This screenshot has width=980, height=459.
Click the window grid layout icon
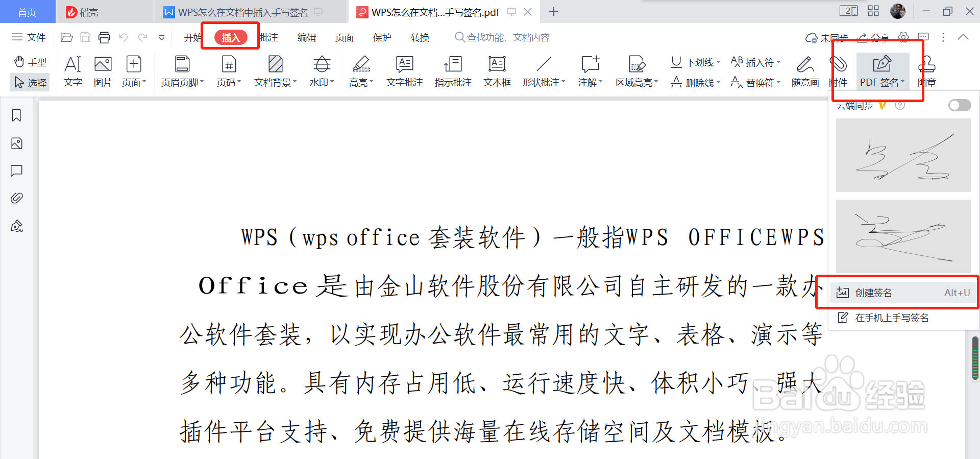tap(873, 11)
